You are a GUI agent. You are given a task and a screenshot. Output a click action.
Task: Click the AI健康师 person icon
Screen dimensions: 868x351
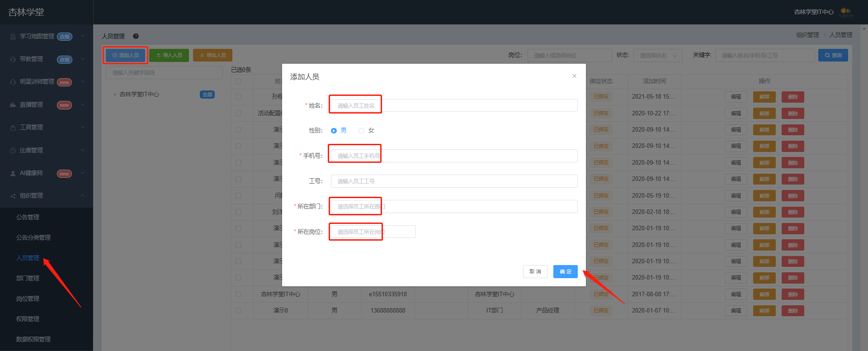13,173
